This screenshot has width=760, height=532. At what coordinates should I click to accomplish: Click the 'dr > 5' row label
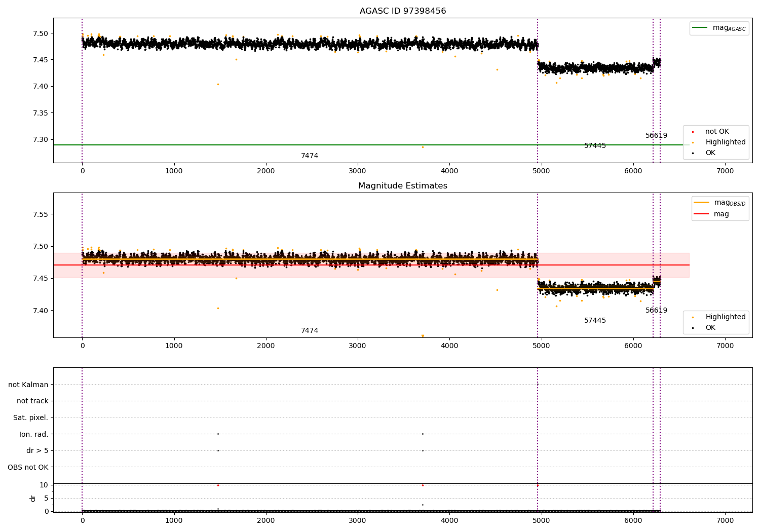[x=37, y=451]
